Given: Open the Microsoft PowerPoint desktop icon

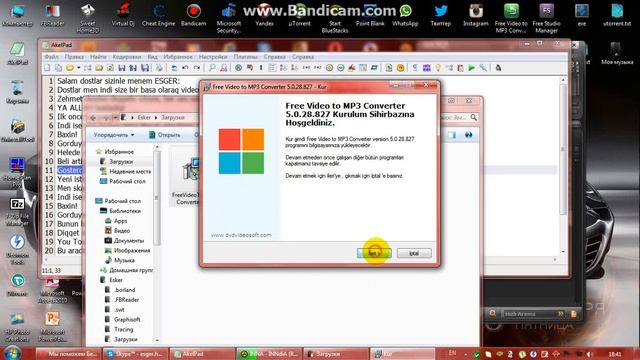Looking at the screenshot, I should 52,327.
